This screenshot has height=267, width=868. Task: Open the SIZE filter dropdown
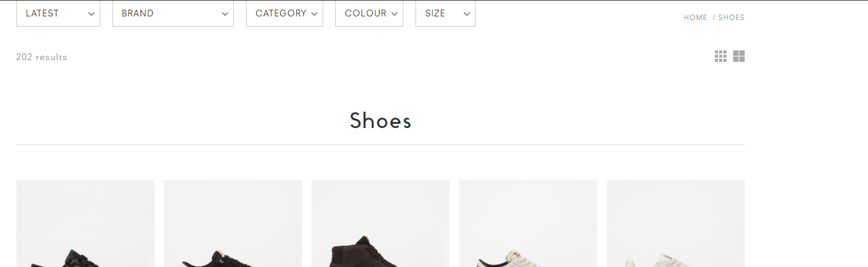click(x=445, y=13)
